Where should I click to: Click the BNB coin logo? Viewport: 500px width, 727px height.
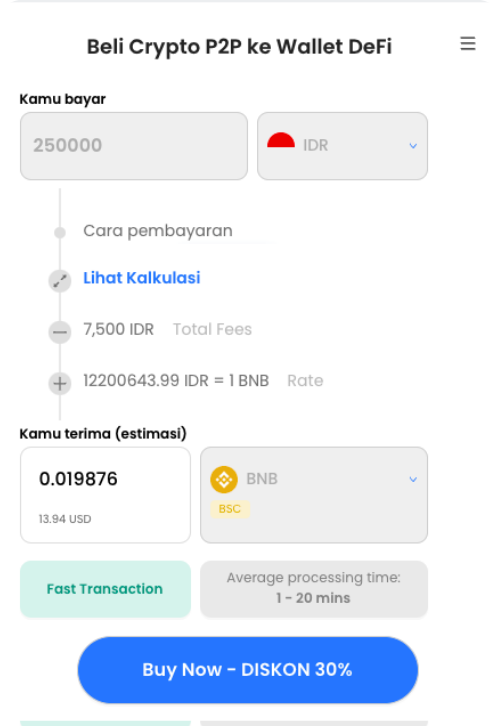click(x=224, y=479)
